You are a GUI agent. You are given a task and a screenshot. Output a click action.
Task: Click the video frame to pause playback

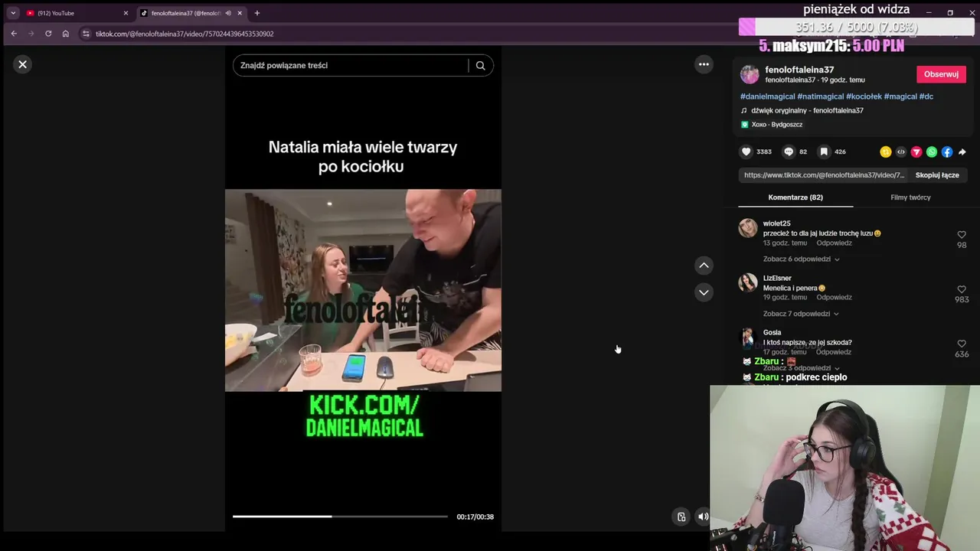[x=363, y=290]
